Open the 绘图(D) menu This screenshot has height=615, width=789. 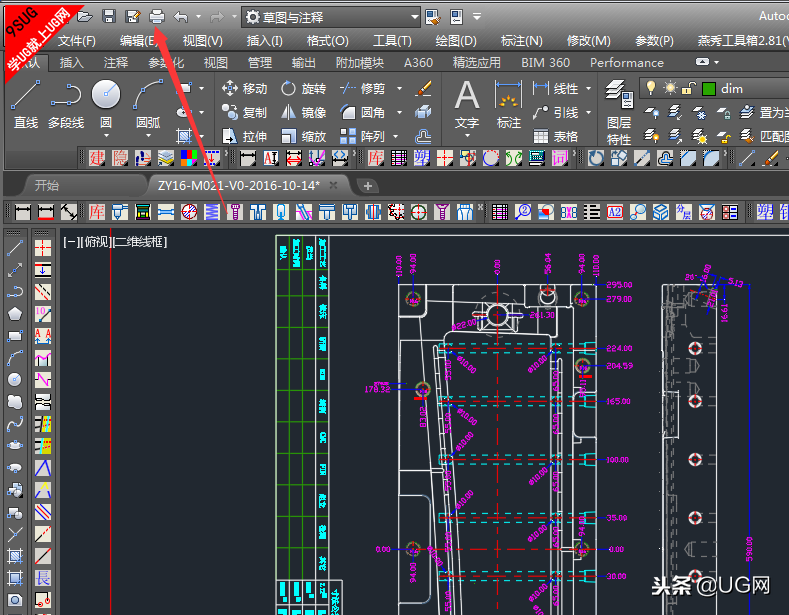[456, 41]
